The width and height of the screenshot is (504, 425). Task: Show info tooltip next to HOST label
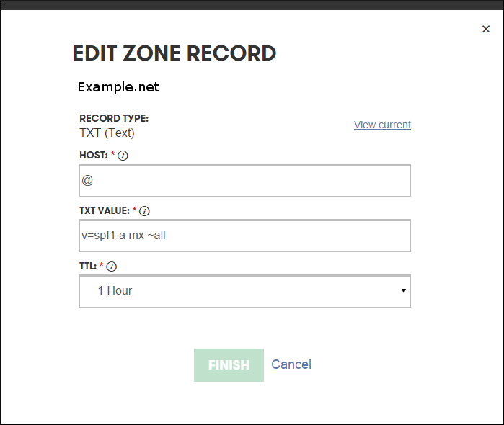(123, 156)
